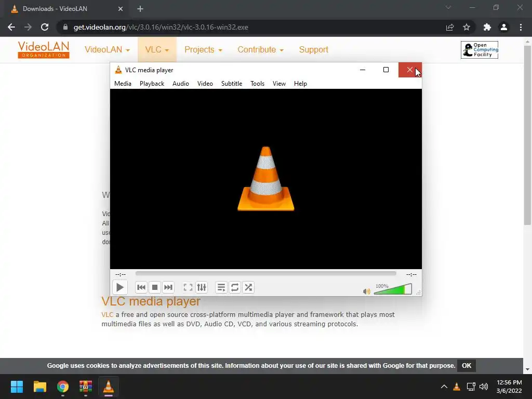This screenshot has width=532, height=399.
Task: Open WinRAR from the taskbar
Action: click(86, 387)
